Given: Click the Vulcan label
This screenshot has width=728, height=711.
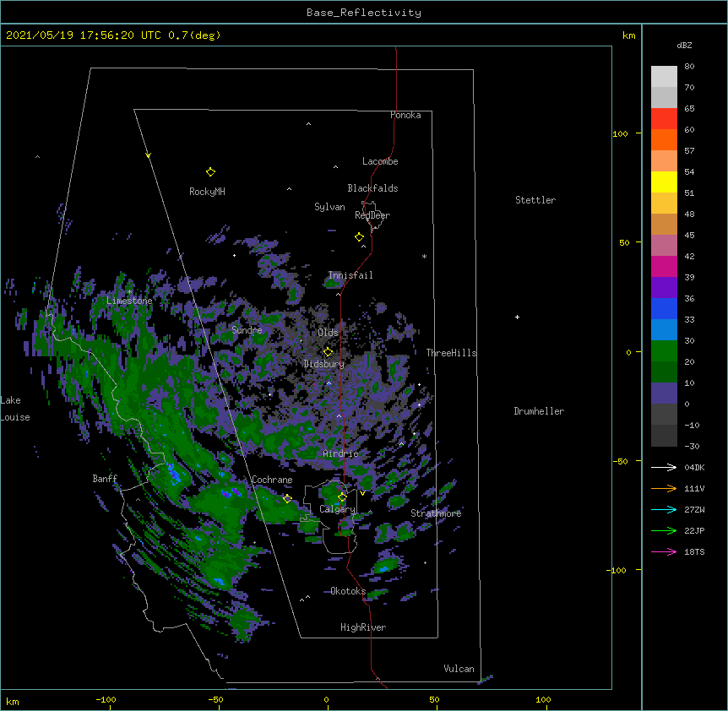Looking at the screenshot, I should [x=459, y=669].
